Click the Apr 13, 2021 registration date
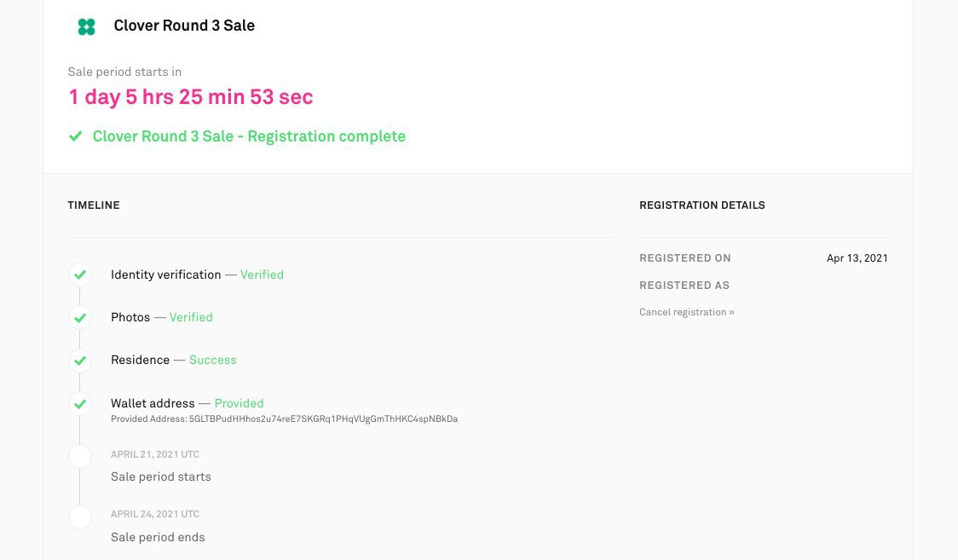 tap(857, 258)
